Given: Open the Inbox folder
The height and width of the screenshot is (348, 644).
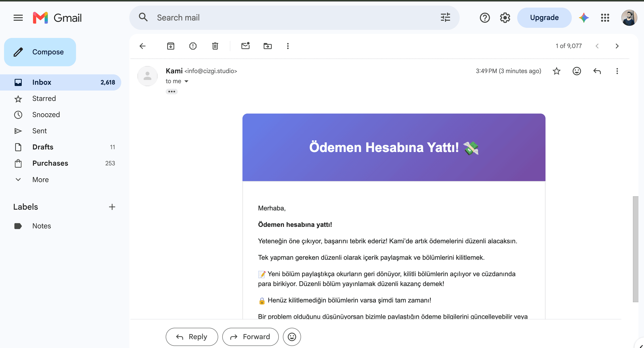Looking at the screenshot, I should pos(61,82).
